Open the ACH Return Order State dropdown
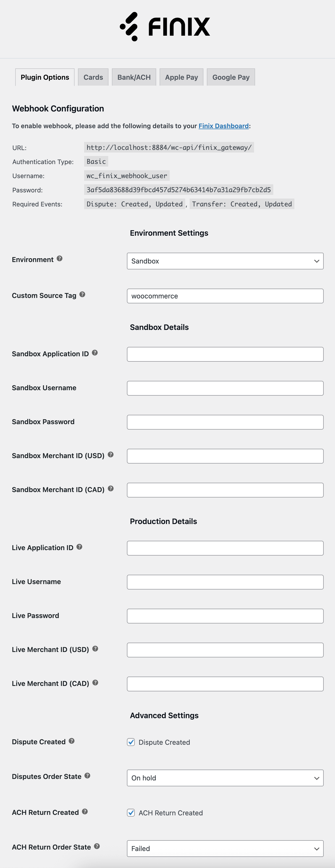 [x=225, y=849]
